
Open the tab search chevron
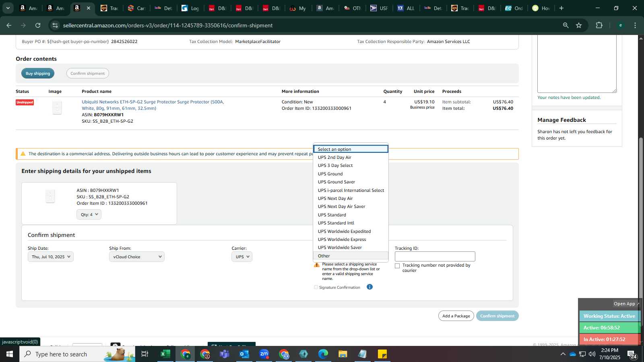(x=8, y=8)
